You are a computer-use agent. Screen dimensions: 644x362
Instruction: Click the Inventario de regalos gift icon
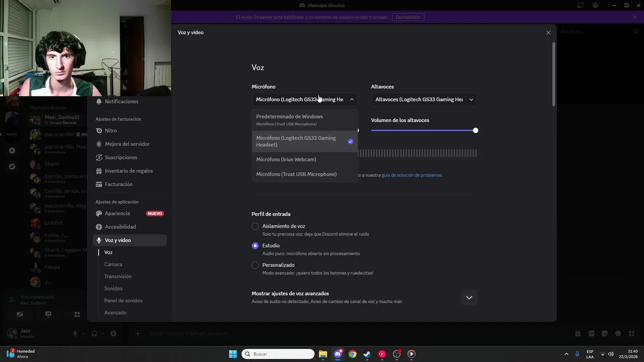(x=99, y=171)
